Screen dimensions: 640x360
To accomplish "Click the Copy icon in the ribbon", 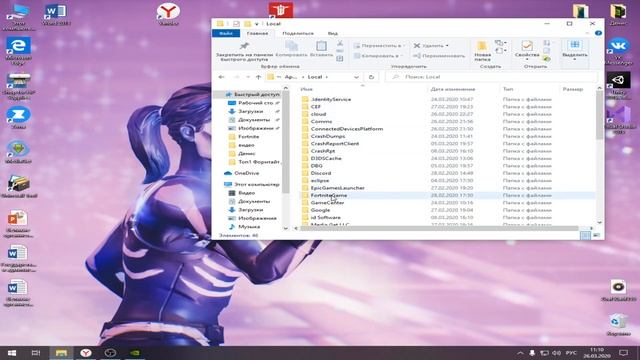I will [291, 46].
